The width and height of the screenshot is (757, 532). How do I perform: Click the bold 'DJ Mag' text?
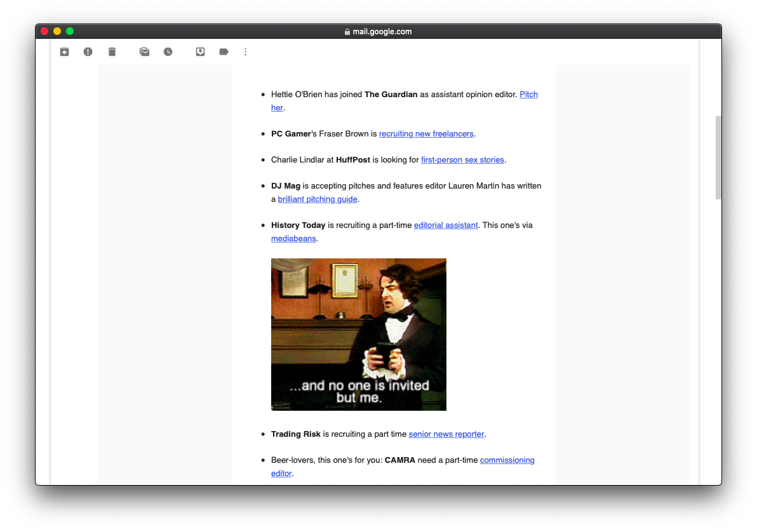[286, 186]
